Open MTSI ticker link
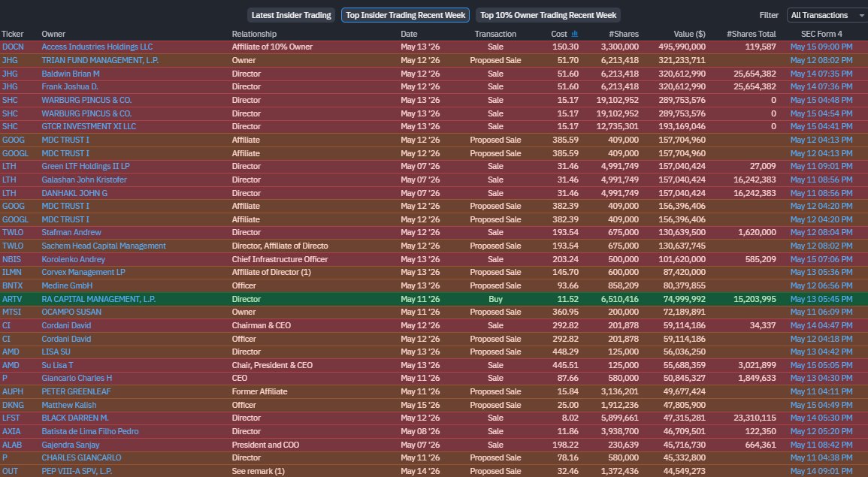Image resolution: width=868 pixels, height=477 pixels. click(x=11, y=312)
